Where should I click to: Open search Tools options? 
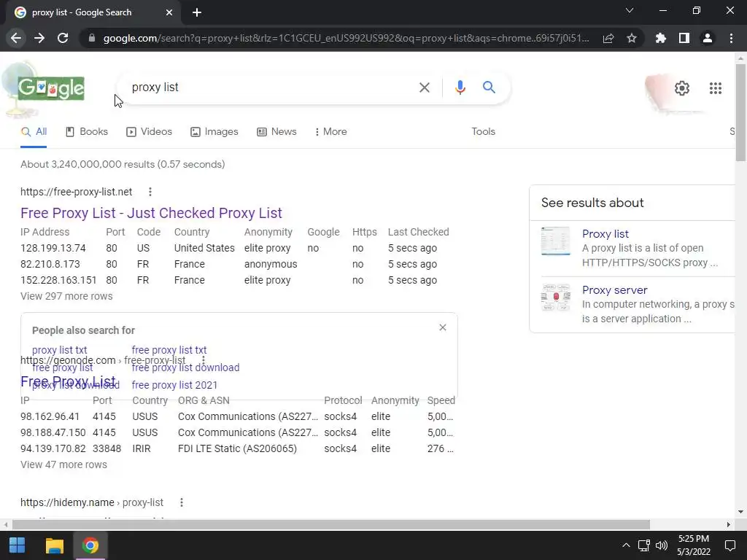(x=483, y=132)
